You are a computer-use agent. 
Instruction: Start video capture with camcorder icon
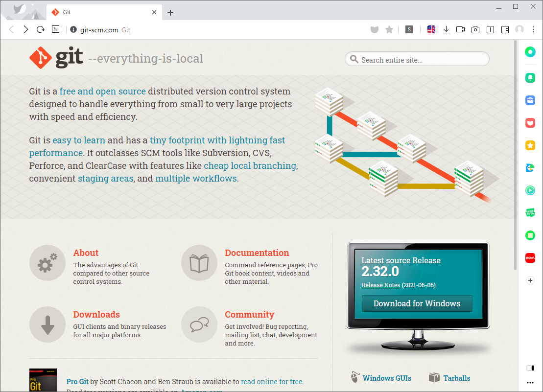coord(461,30)
